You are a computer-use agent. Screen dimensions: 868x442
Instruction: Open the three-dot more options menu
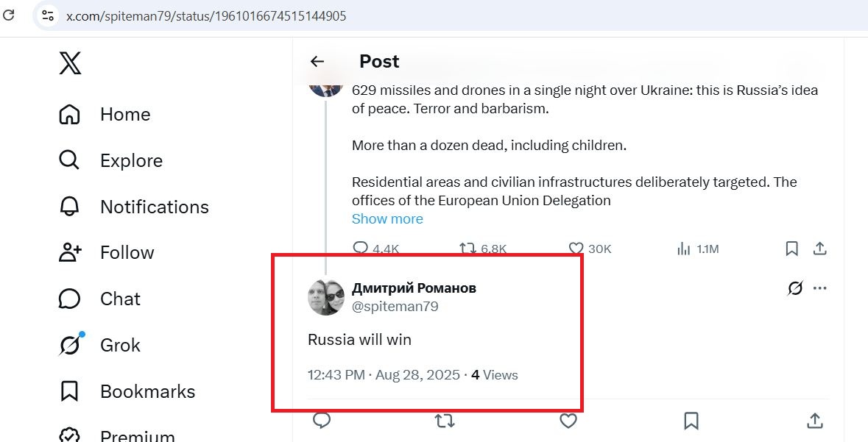coord(820,288)
